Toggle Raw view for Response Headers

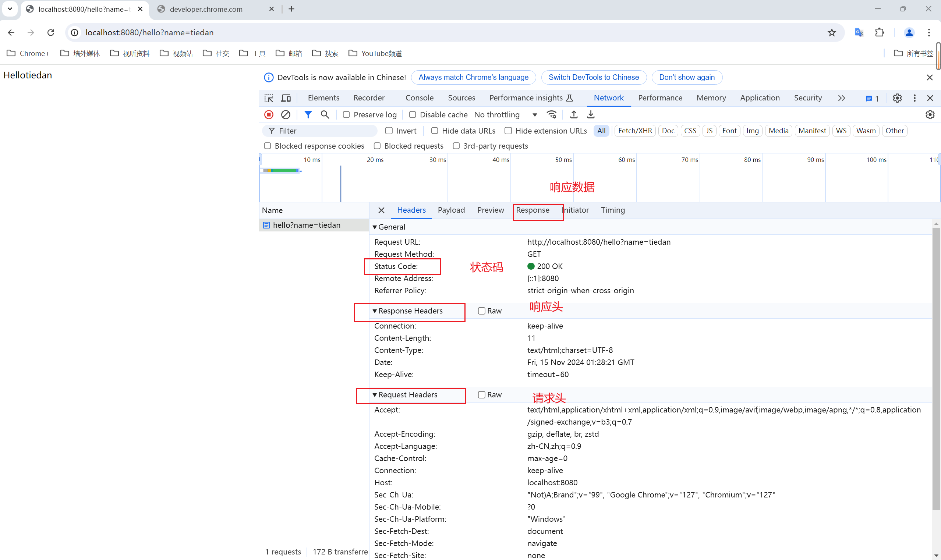pyautogui.click(x=482, y=311)
